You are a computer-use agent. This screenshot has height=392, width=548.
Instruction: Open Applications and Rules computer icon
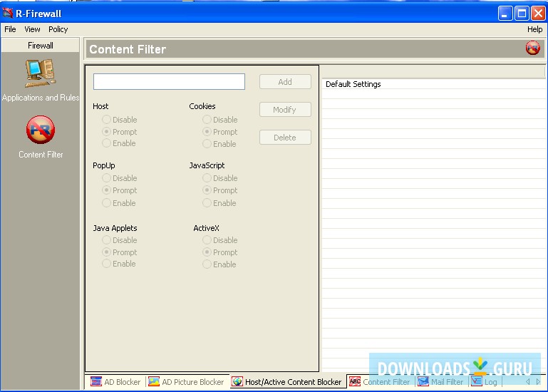click(40, 73)
